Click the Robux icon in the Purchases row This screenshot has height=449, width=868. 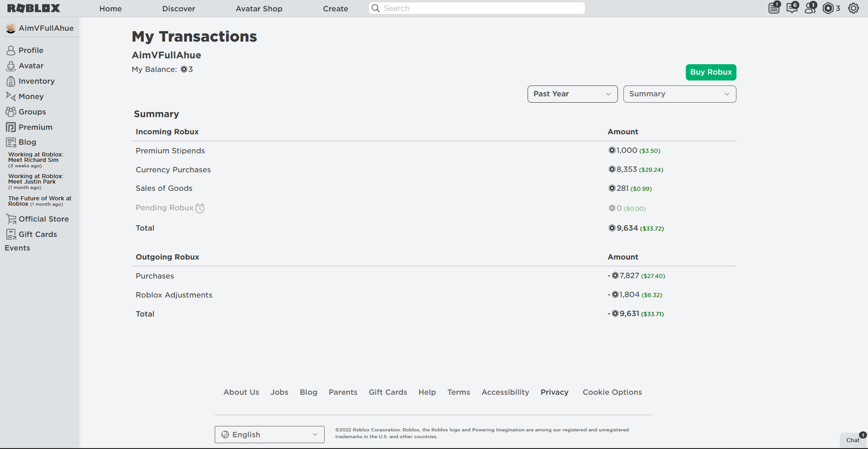click(x=615, y=275)
